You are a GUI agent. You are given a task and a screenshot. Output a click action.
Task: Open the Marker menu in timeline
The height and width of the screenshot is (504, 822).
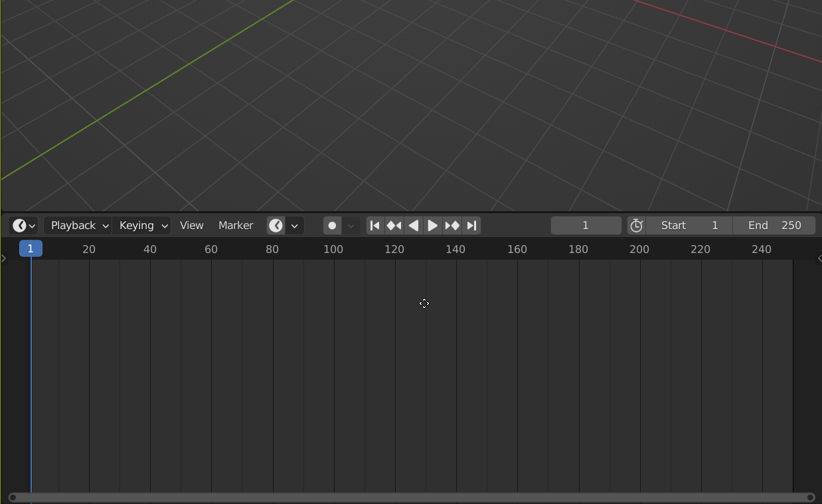pos(236,226)
